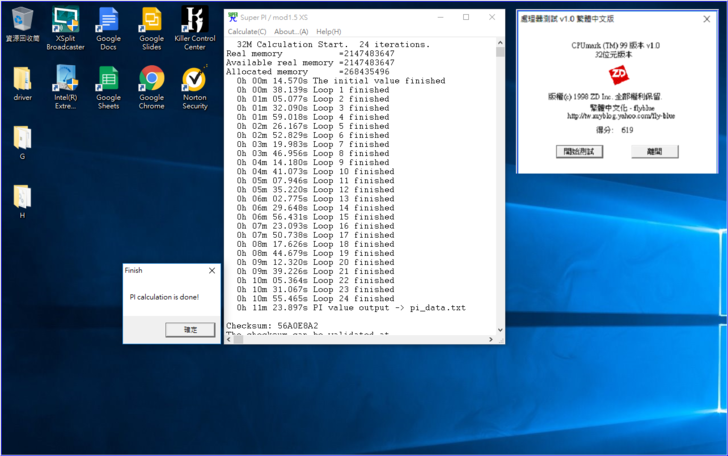Open the Help(H) menu in Super PI
The width and height of the screenshot is (728, 456).
[x=328, y=32]
